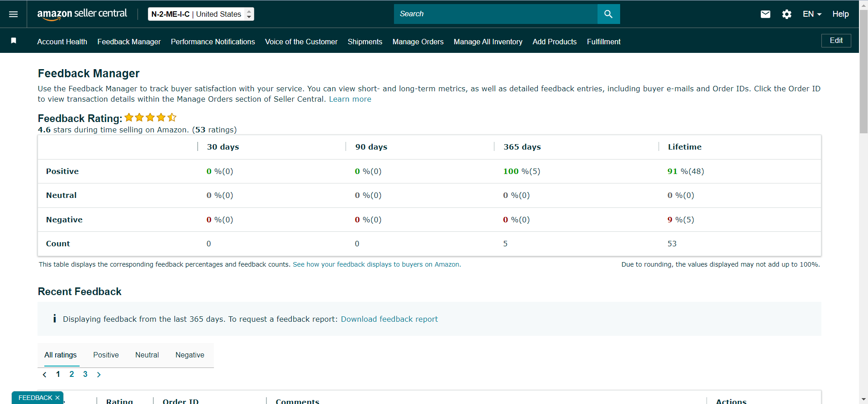
Task: Click the lifetime count 53
Action: coord(672,244)
